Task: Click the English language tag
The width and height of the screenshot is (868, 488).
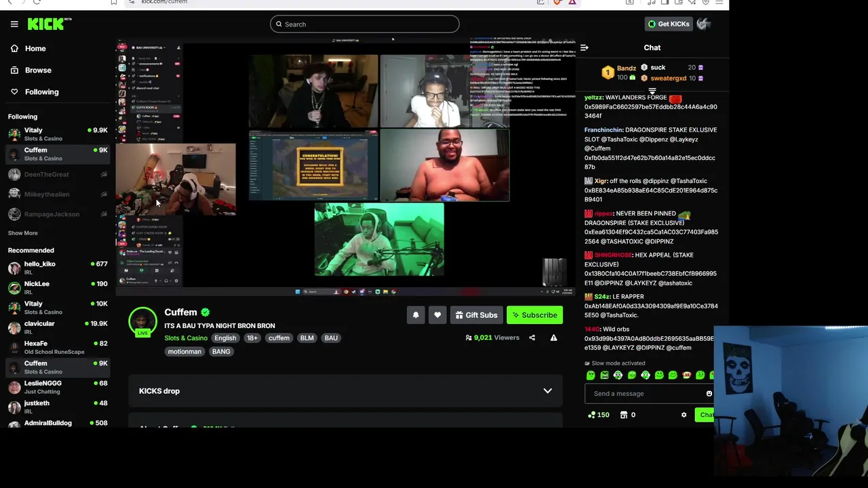Action: point(225,338)
